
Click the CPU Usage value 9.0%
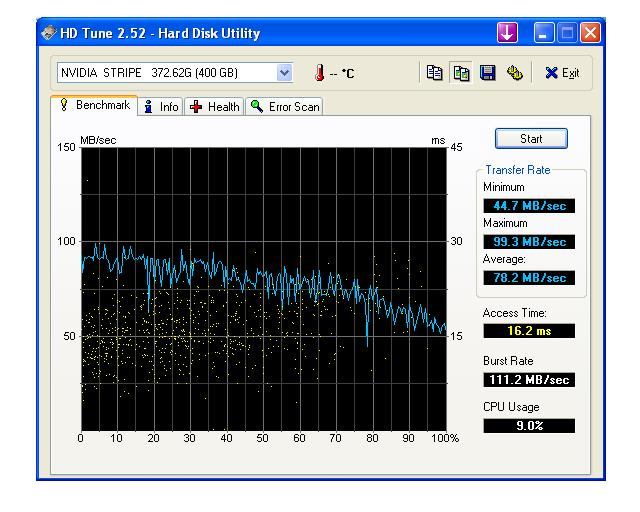pyautogui.click(x=529, y=426)
